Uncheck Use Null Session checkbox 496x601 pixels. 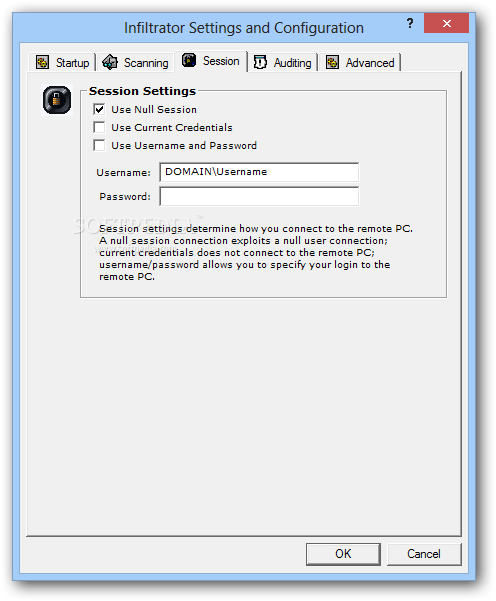pyautogui.click(x=99, y=109)
